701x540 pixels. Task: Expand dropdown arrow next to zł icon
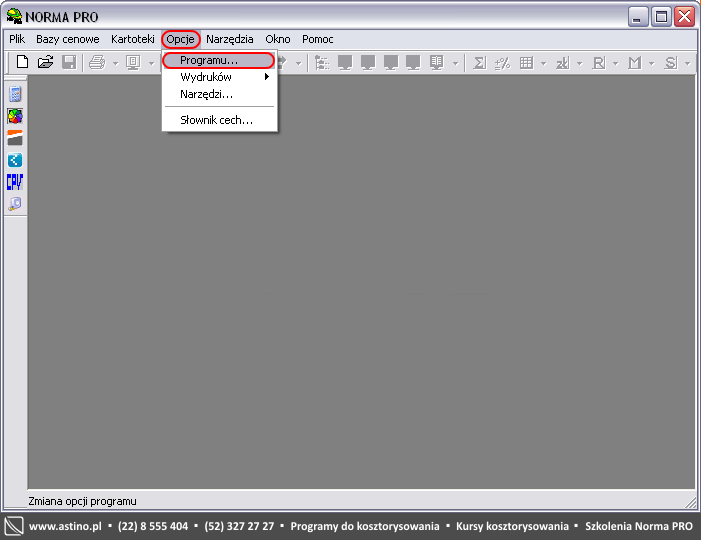tap(579, 63)
